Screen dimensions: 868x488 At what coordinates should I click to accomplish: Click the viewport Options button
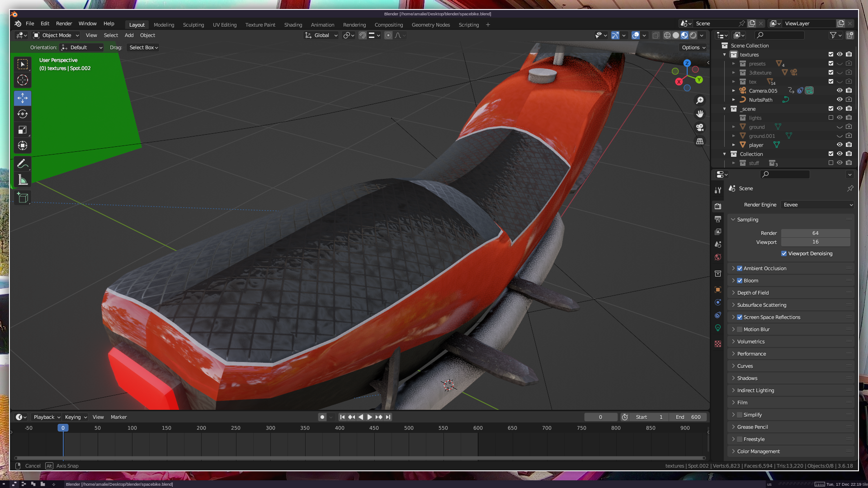point(693,47)
